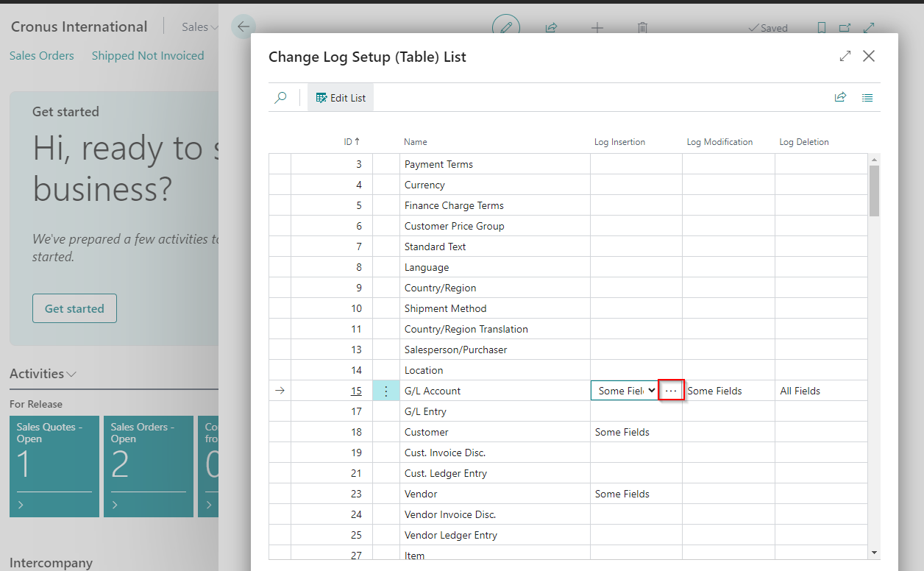The width and height of the screenshot is (924, 571).
Task: Click the Saved status indicator
Action: [767, 28]
